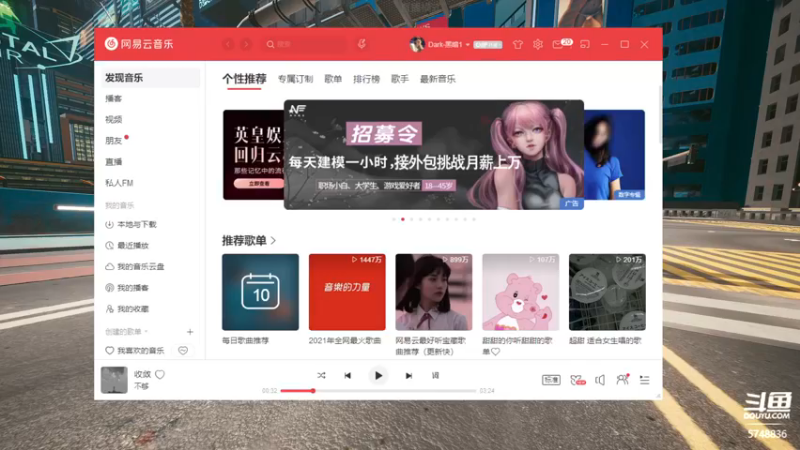Start heartbeat mode next to 我喜欢的音乐
The image size is (800, 450).
point(183,351)
